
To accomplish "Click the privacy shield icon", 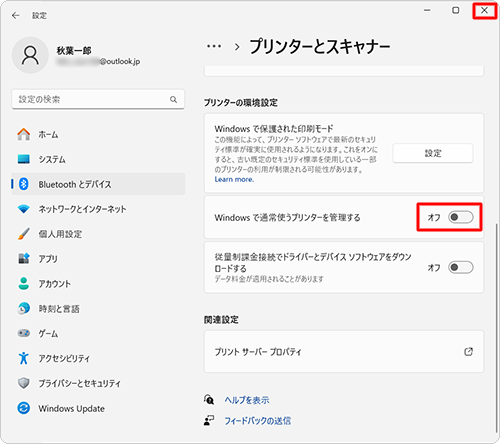I will pos(24,383).
